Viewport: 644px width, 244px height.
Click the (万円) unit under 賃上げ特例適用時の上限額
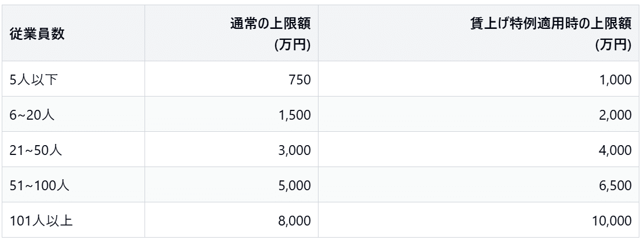click(x=613, y=46)
